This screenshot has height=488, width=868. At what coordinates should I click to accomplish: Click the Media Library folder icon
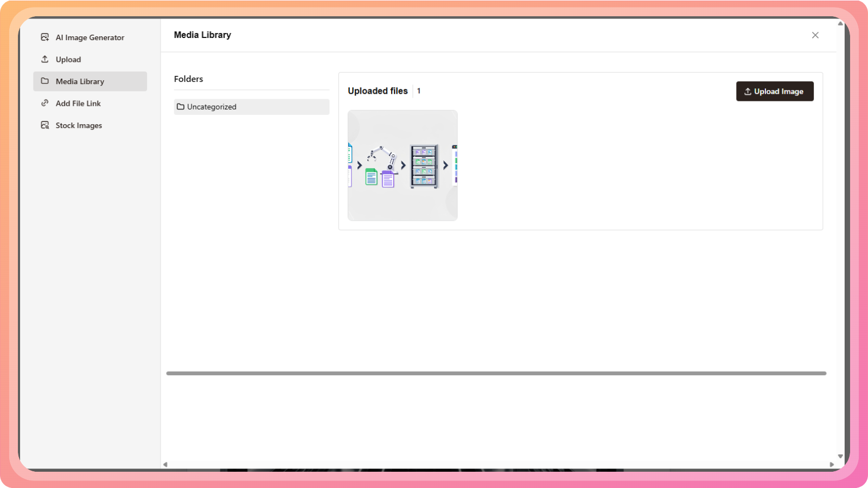click(x=45, y=81)
